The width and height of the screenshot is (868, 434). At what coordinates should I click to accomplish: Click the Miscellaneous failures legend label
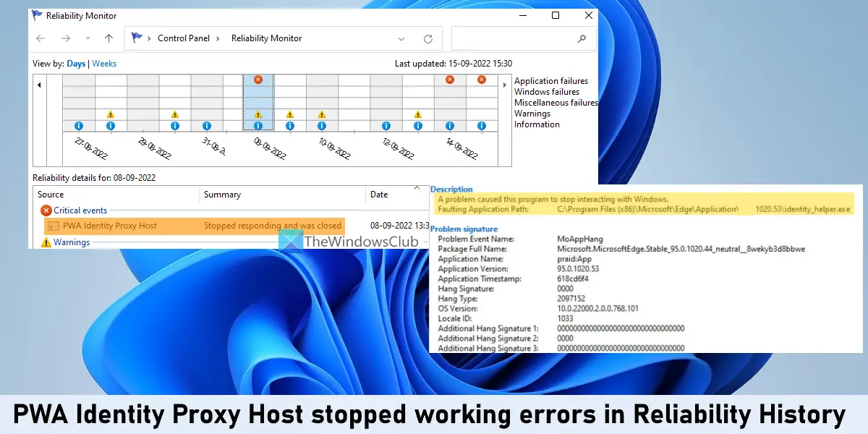(556, 103)
